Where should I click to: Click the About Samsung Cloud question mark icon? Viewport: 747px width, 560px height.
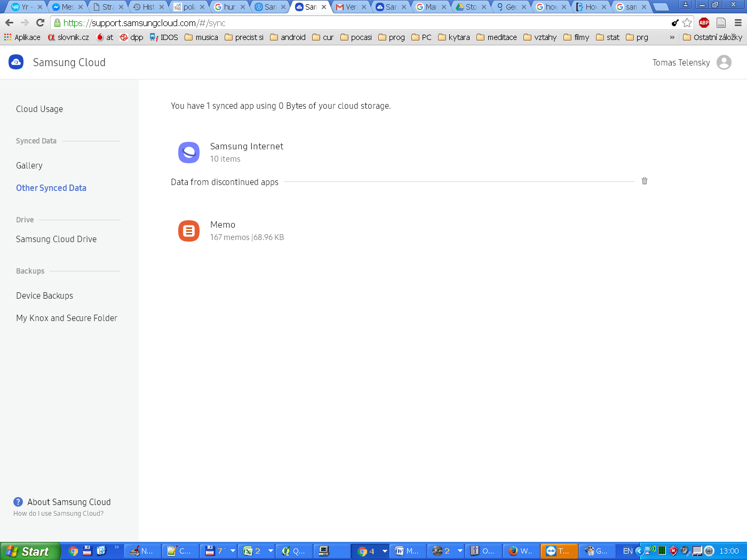click(18, 502)
